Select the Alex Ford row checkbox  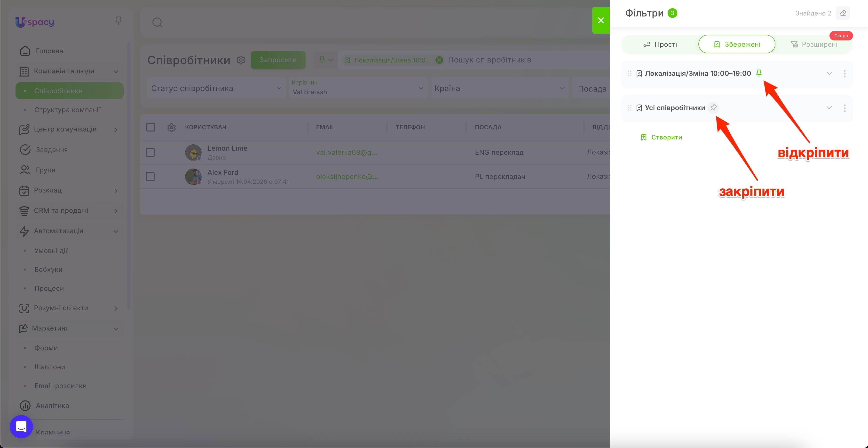150,177
